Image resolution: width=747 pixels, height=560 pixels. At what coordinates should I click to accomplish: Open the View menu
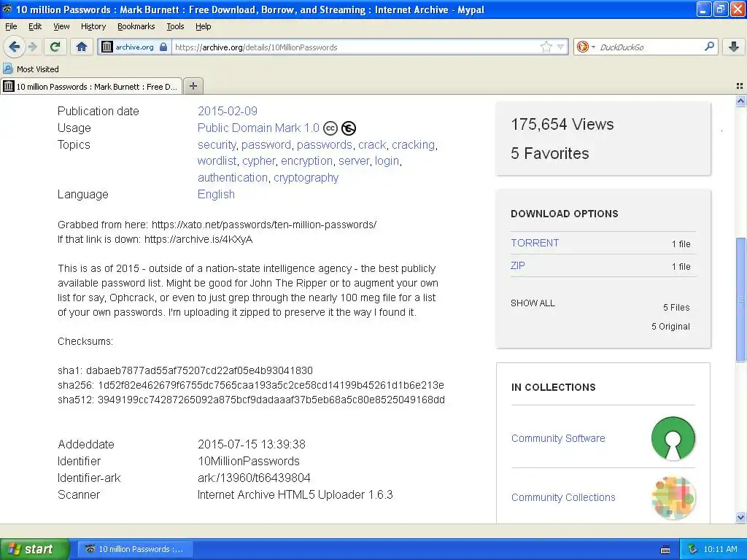61,26
